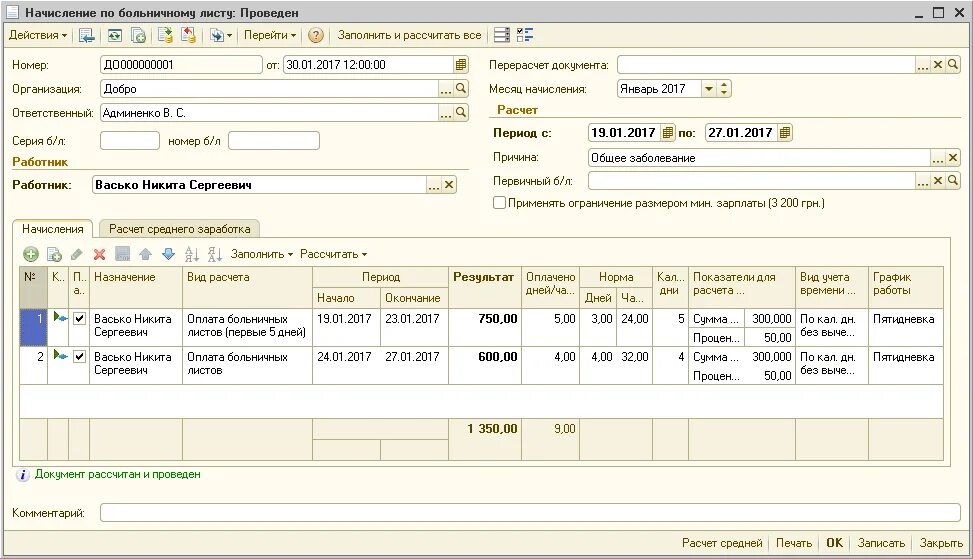Click magnifier icon next to Организация field
The width and height of the screenshot is (973, 559).
click(460, 89)
